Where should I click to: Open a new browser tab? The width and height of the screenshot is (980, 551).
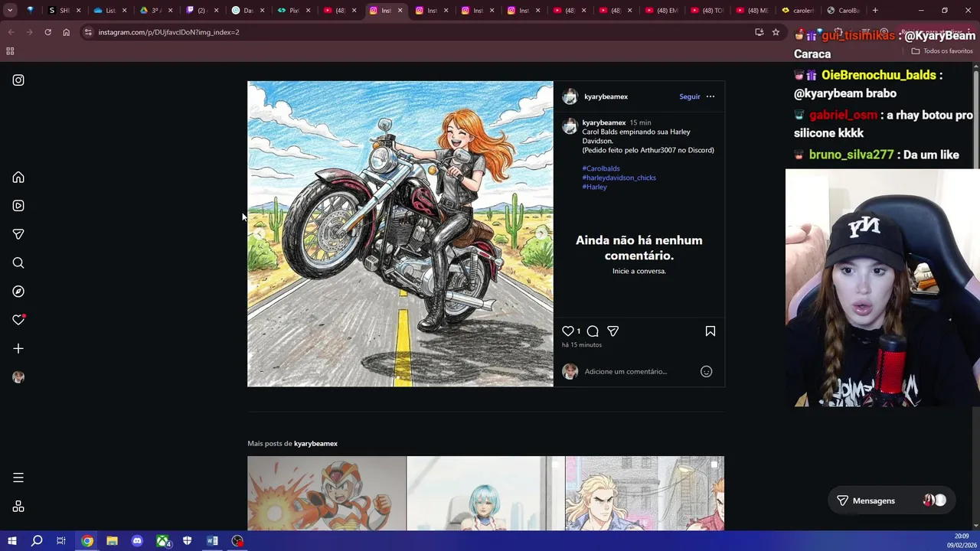coord(875,11)
